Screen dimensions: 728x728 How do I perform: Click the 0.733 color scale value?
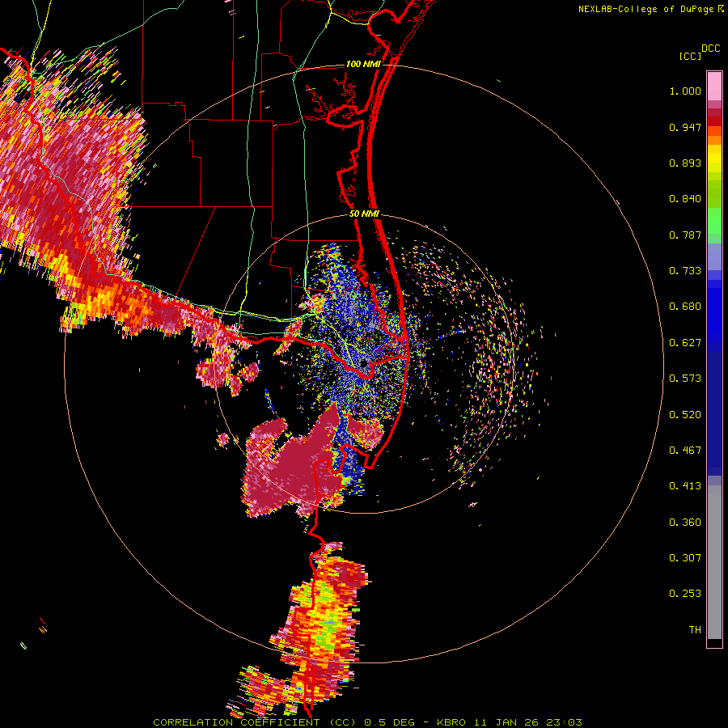click(x=685, y=271)
